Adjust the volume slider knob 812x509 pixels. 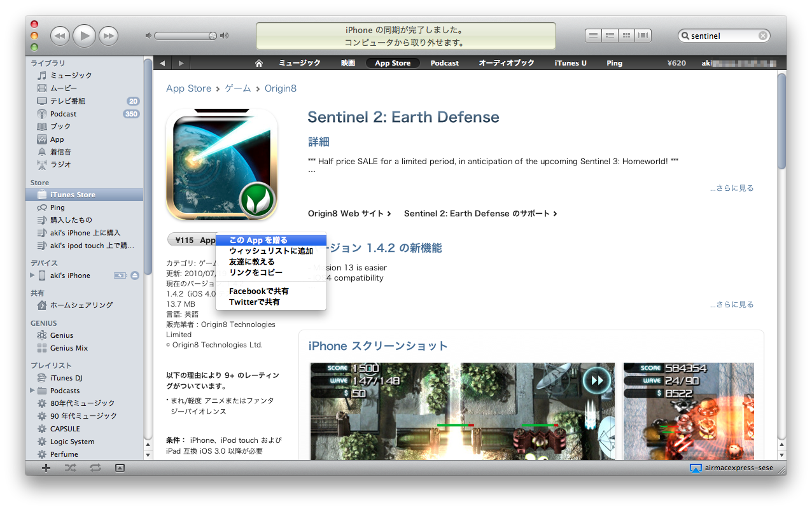(213, 36)
